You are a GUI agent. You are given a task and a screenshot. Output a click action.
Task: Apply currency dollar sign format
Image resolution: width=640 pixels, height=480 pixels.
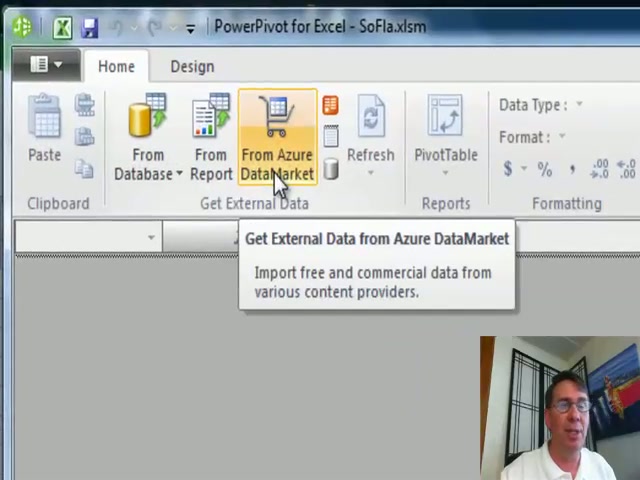(x=508, y=168)
